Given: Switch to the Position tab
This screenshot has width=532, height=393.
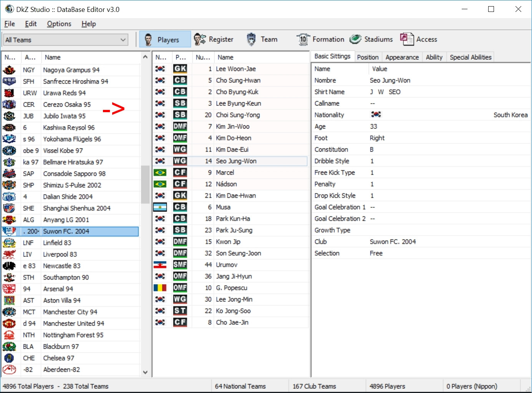Looking at the screenshot, I should point(368,57).
